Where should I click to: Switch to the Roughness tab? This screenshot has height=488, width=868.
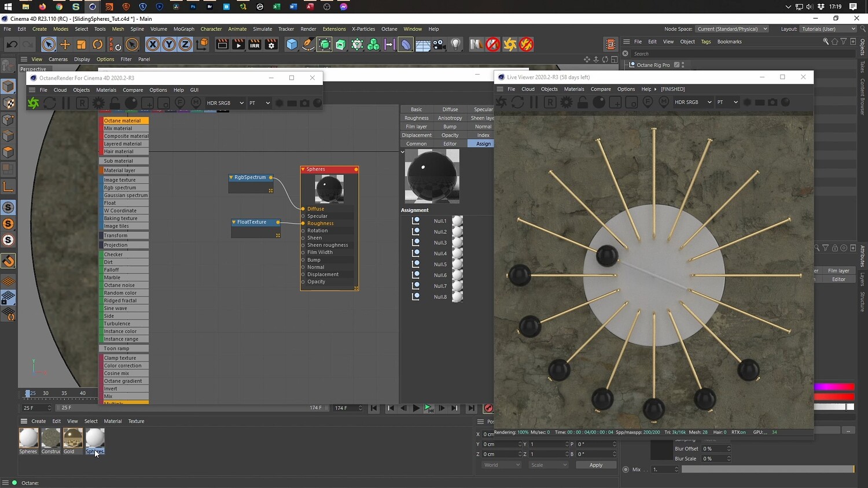tap(416, 118)
